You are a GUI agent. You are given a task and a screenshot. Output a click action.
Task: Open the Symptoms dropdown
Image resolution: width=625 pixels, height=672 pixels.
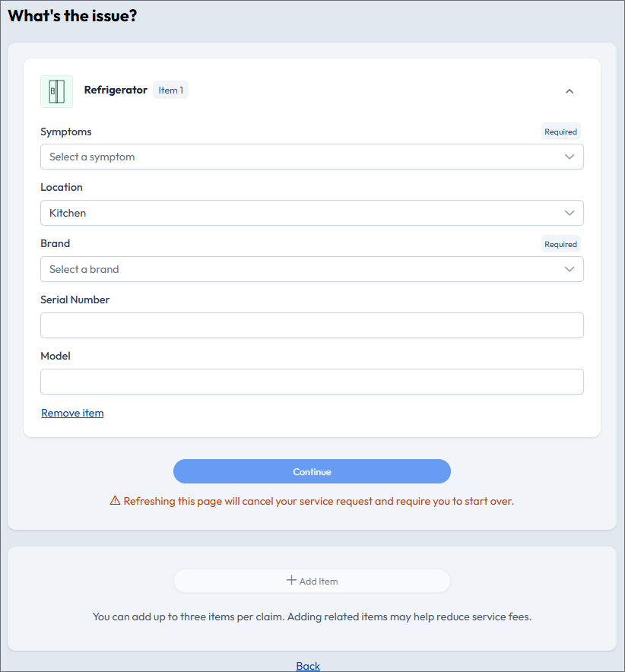(x=312, y=157)
